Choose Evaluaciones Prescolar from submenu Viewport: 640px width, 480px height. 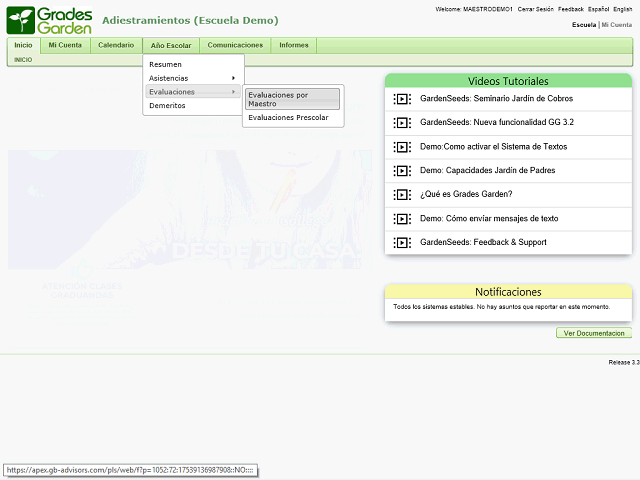tap(288, 118)
